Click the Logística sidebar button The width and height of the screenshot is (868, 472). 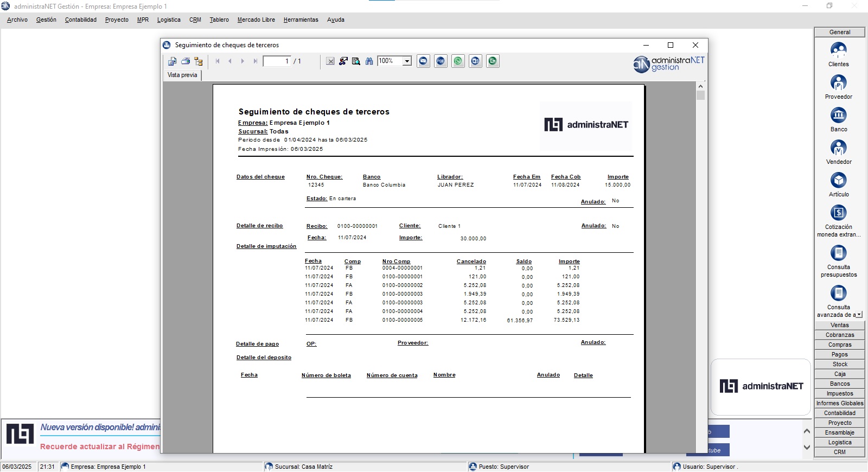click(840, 443)
